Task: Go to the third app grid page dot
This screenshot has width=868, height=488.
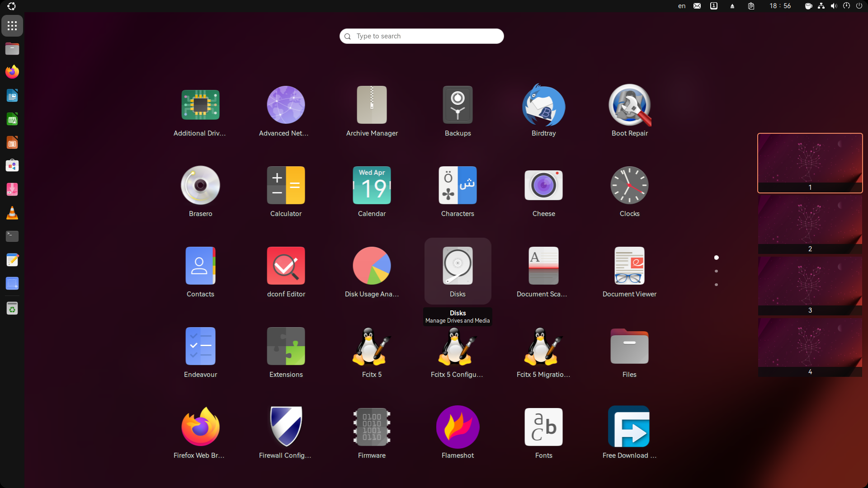Action: (x=716, y=285)
